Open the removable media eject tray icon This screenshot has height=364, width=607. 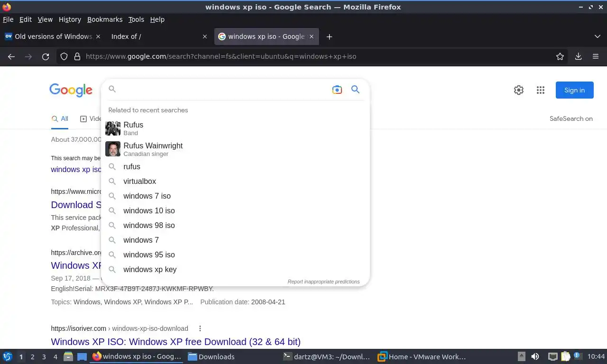click(522, 356)
